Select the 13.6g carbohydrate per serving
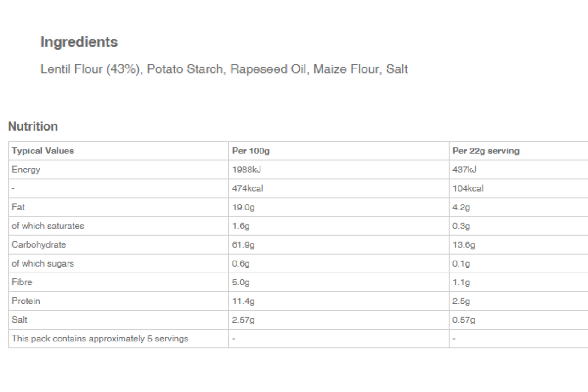This screenshot has height=392, width=588. pyautogui.click(x=464, y=245)
